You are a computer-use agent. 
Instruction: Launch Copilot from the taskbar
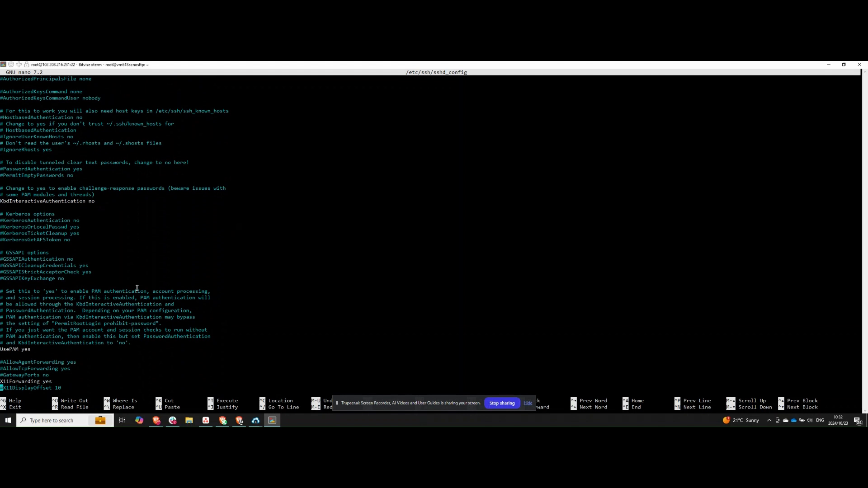[x=139, y=420]
